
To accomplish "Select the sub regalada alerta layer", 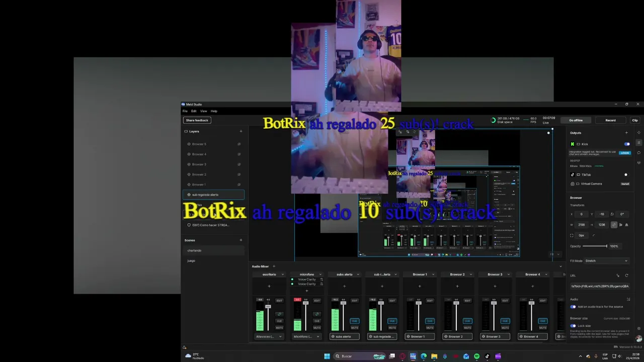I will [x=214, y=195].
